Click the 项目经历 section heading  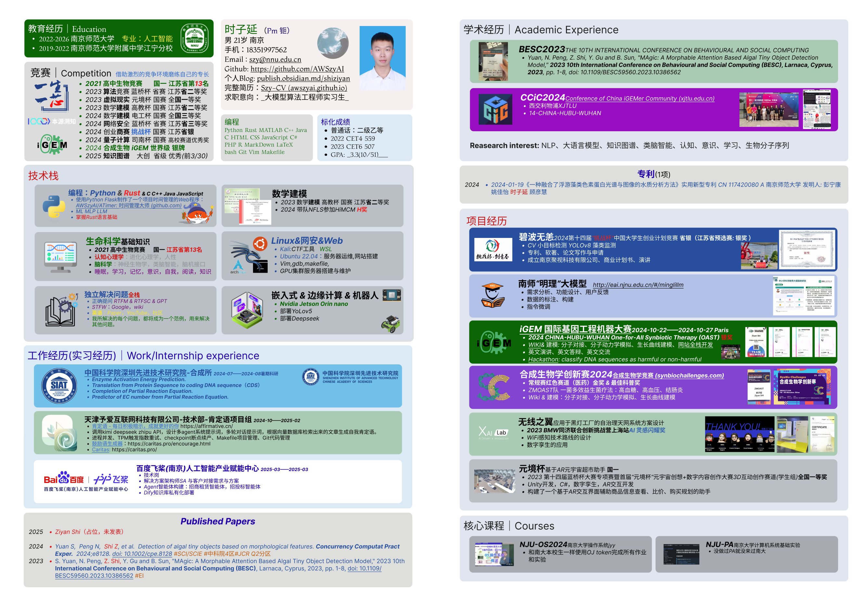(487, 221)
